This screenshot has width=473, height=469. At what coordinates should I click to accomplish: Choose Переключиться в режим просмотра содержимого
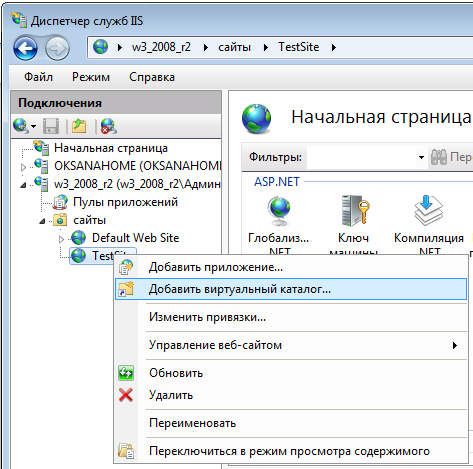click(291, 451)
